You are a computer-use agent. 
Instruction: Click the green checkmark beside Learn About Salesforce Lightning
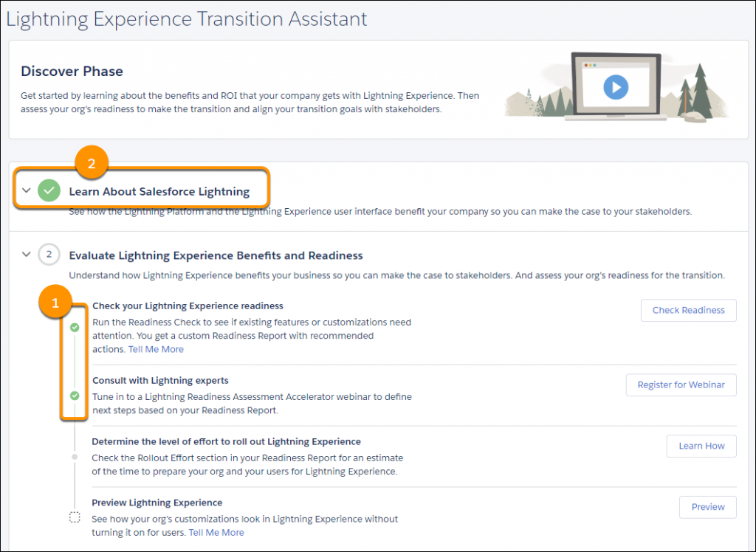49,191
